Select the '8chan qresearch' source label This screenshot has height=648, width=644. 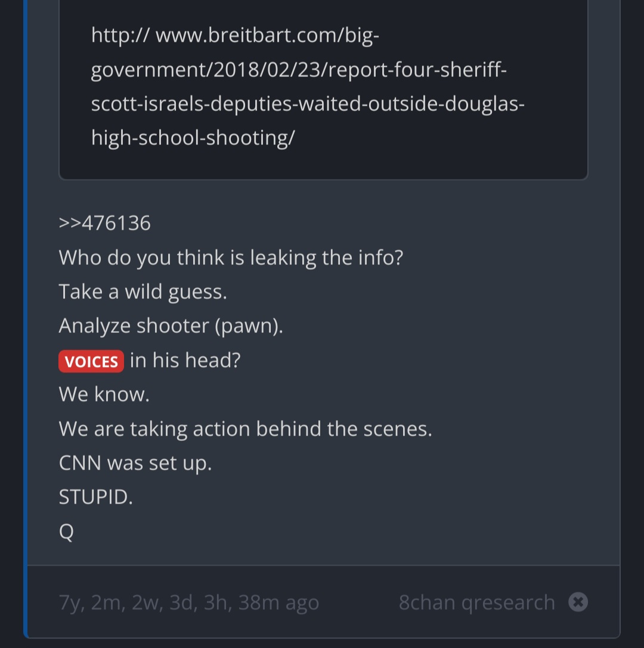[476, 602]
